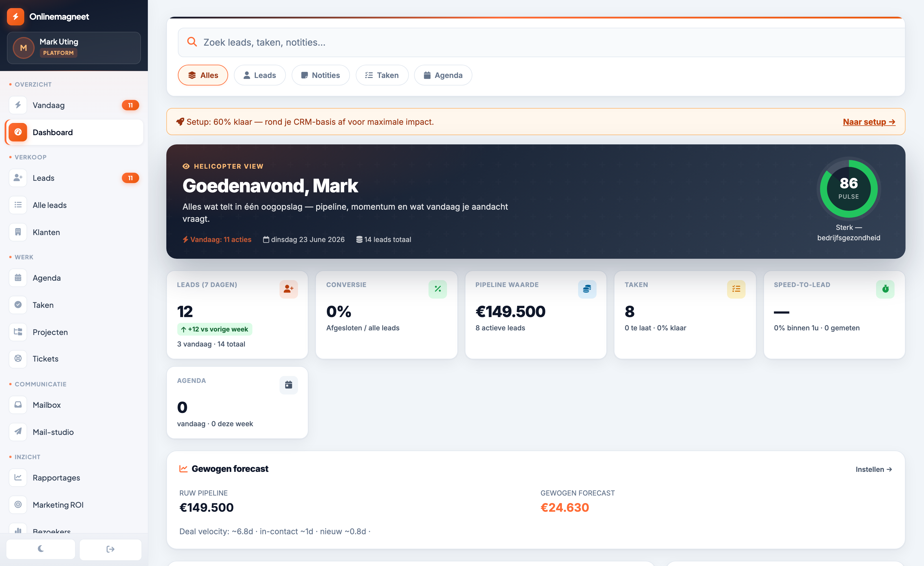Viewport: 924px width, 566px height.
Task: Click the 14 leads totaal label
Action: tap(383, 239)
